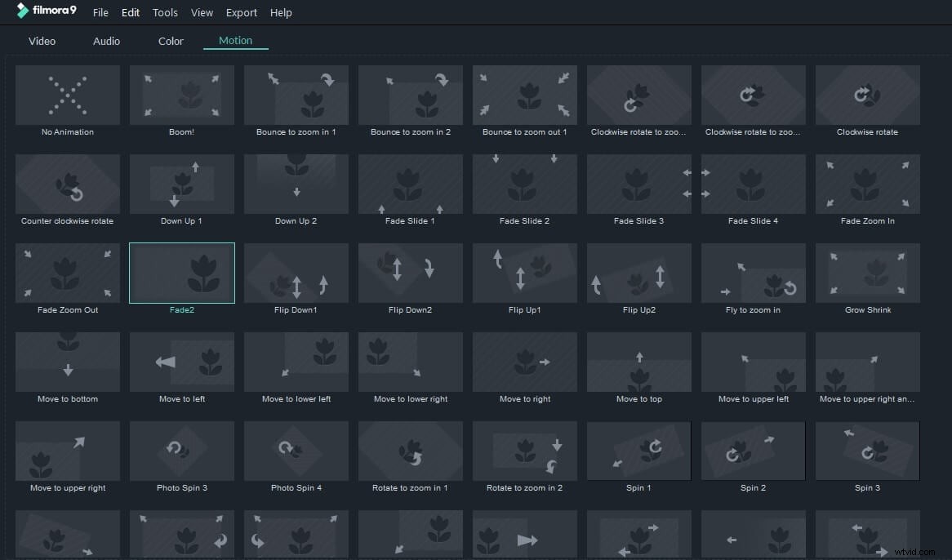Apply the "Rotate to zoom in 1" effect
Image resolution: width=952 pixels, height=560 pixels.
410,451
